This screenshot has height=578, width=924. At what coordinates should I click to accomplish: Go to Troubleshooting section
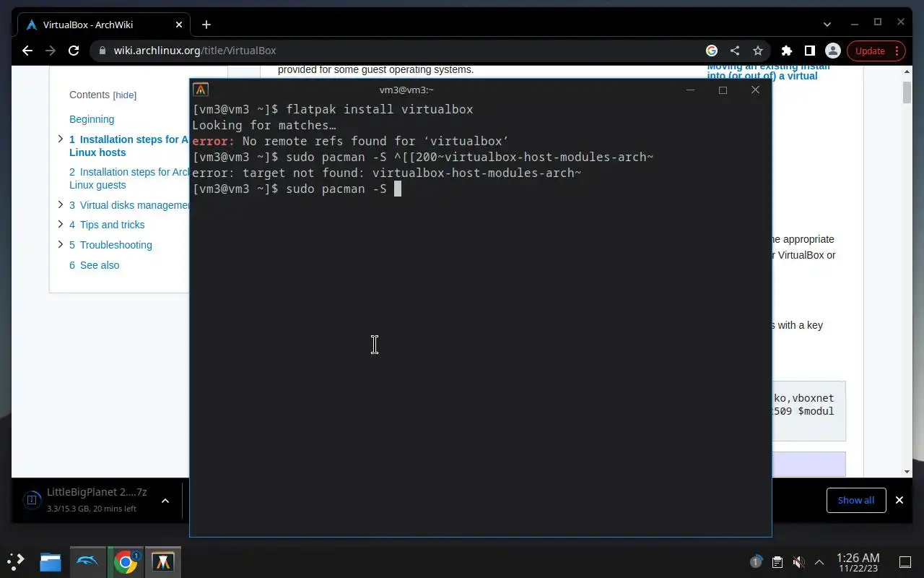coord(110,245)
